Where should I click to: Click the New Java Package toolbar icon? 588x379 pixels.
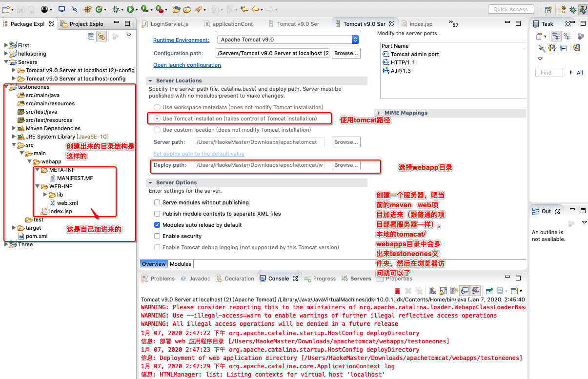point(88,9)
